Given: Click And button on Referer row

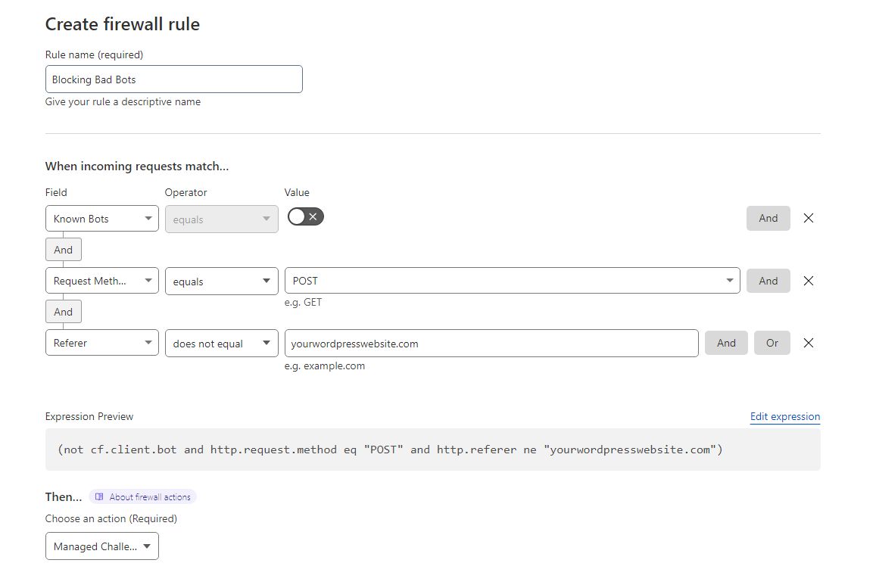Looking at the screenshot, I should 726,343.
